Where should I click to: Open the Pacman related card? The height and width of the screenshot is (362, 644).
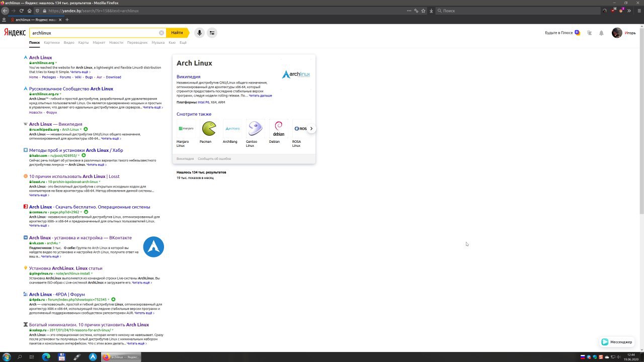(209, 132)
